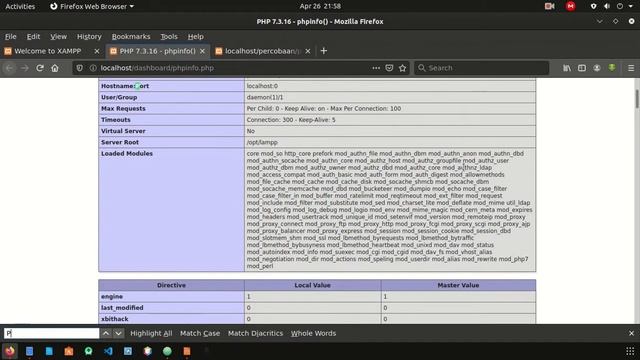The width and height of the screenshot is (640, 360).
Task: Open the Edit menu
Action: pyautogui.click(x=33, y=37)
